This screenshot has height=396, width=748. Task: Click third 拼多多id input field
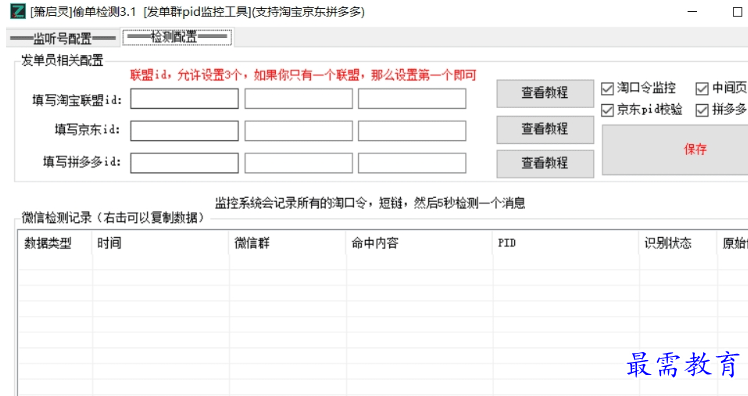pyautogui.click(x=412, y=163)
